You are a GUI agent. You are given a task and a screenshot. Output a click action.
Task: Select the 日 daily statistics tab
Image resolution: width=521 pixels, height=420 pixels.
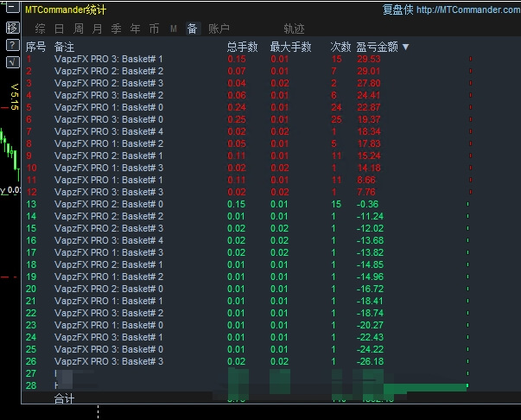[59, 29]
